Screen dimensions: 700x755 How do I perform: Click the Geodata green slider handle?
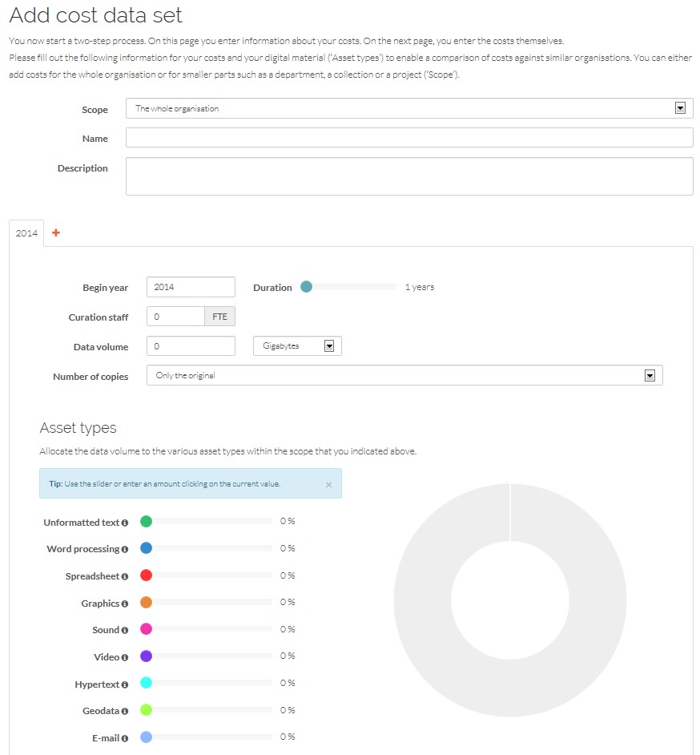(x=147, y=710)
